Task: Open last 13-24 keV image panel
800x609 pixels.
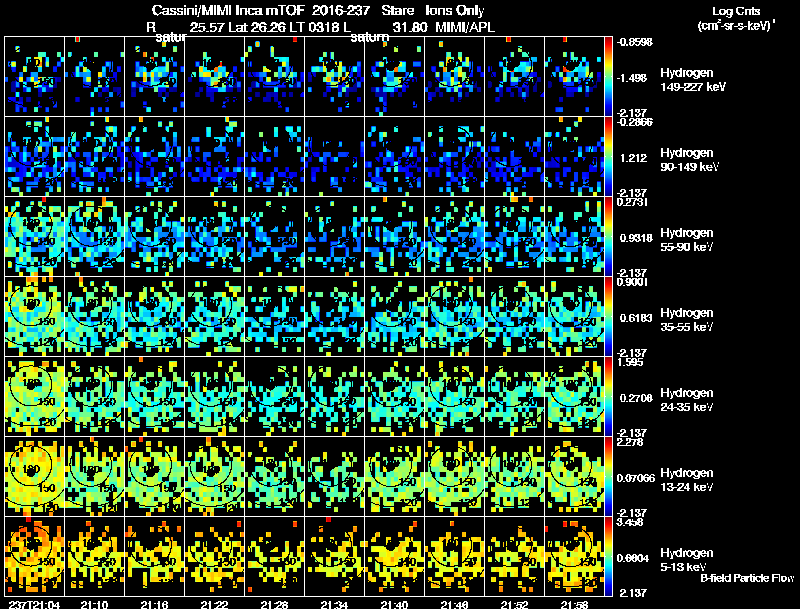Action: 575,476
